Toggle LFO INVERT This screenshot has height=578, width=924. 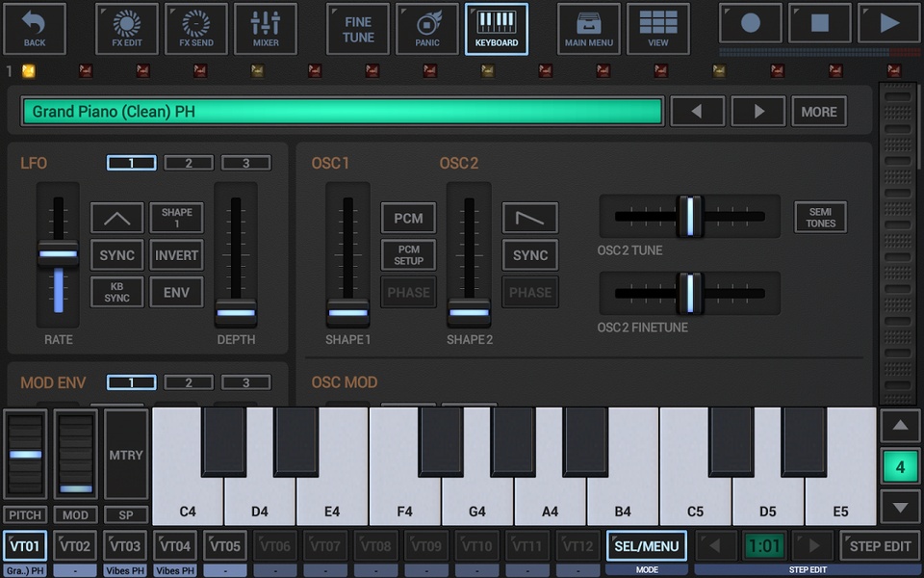pos(176,255)
